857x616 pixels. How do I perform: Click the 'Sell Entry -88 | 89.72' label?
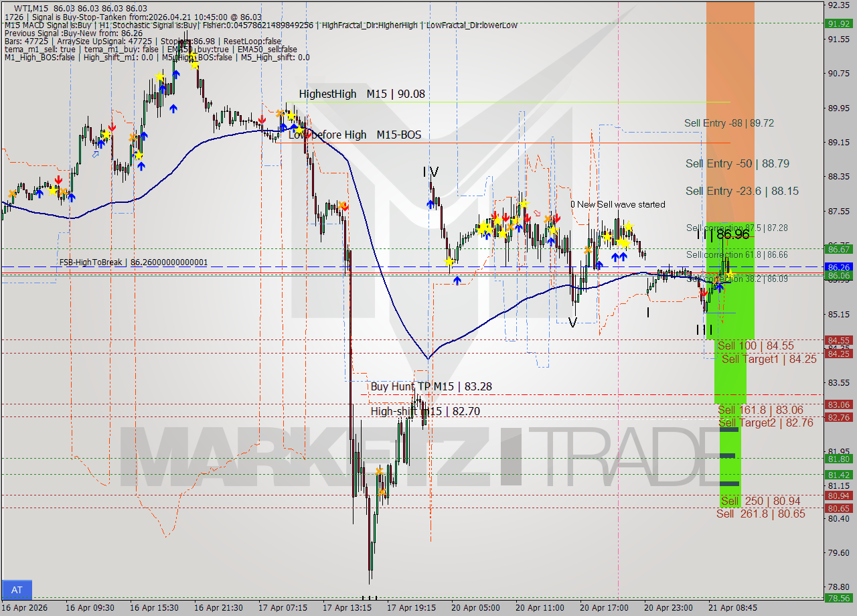click(729, 124)
